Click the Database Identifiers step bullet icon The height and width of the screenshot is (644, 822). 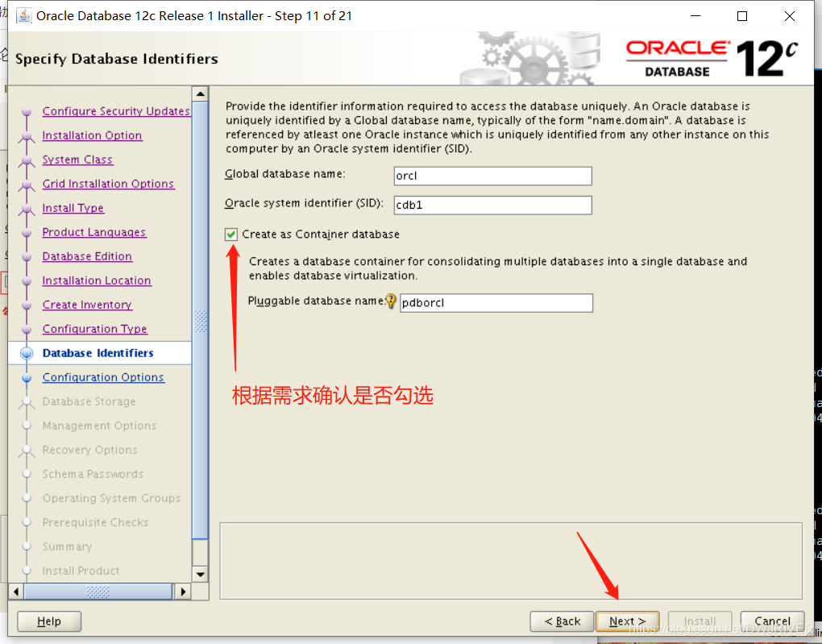coord(27,354)
